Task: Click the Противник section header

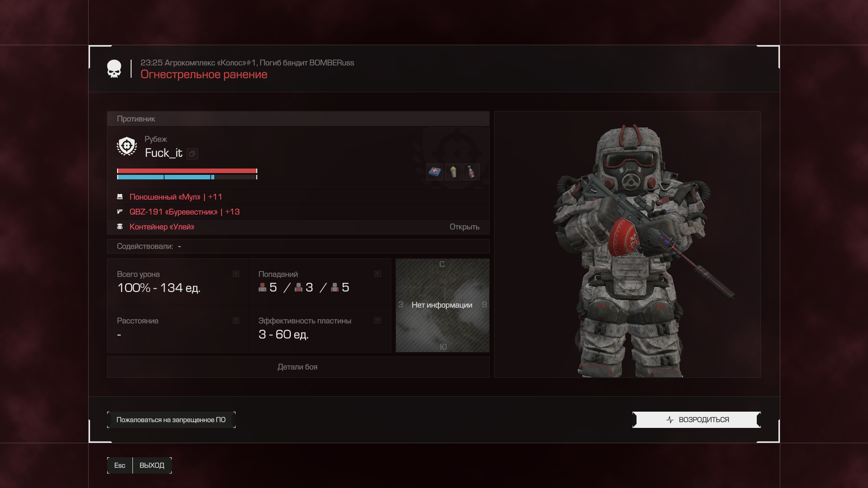Action: click(x=298, y=119)
